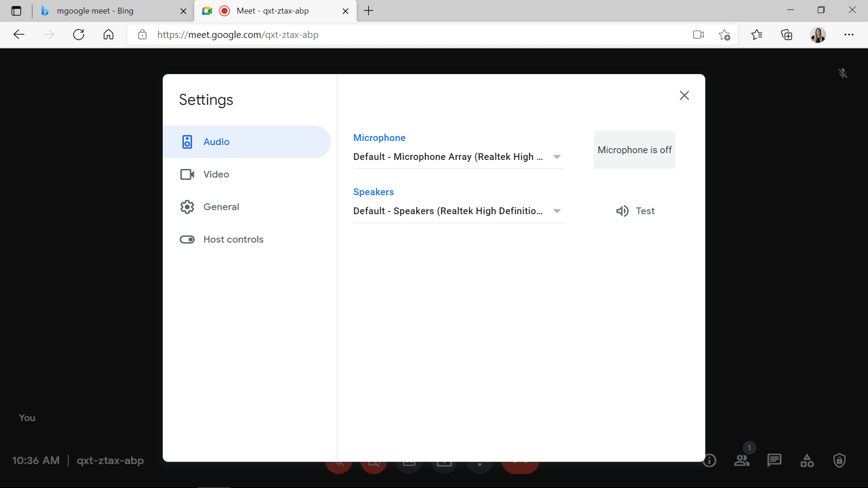Screen dimensions: 868x488
Task: Expand the Microphone device dropdown
Action: coord(556,157)
